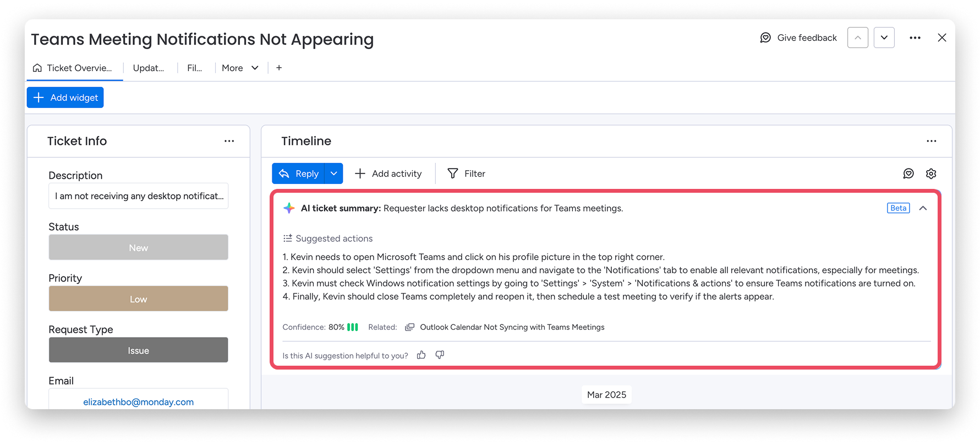Click the elizabethbo@monday.com email link

pos(139,402)
